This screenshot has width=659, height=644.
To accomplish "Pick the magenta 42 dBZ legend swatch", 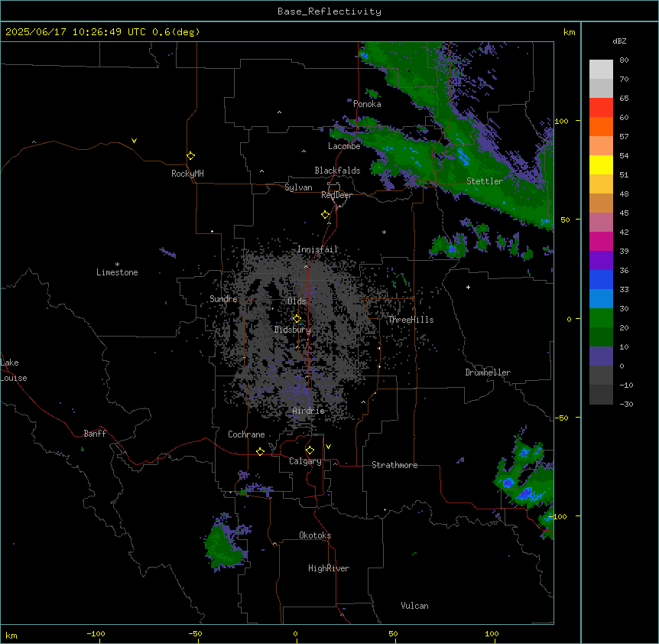I will pos(601,241).
